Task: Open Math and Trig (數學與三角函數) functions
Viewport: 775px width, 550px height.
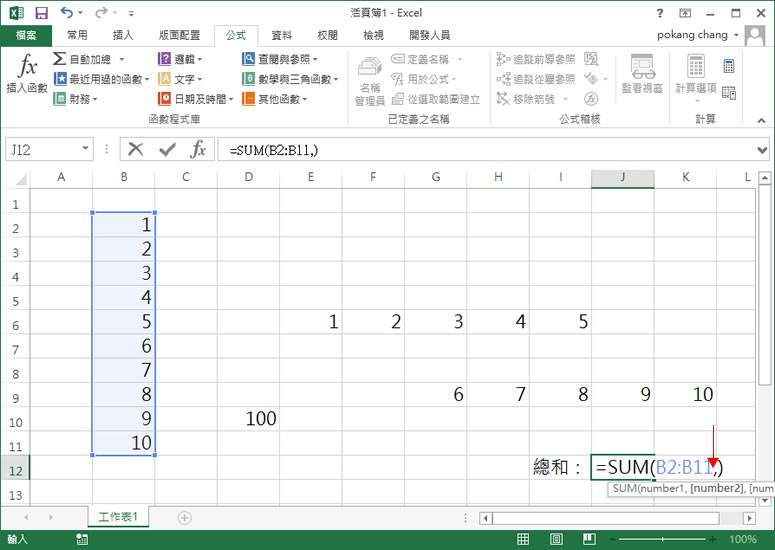Action: (x=290, y=79)
